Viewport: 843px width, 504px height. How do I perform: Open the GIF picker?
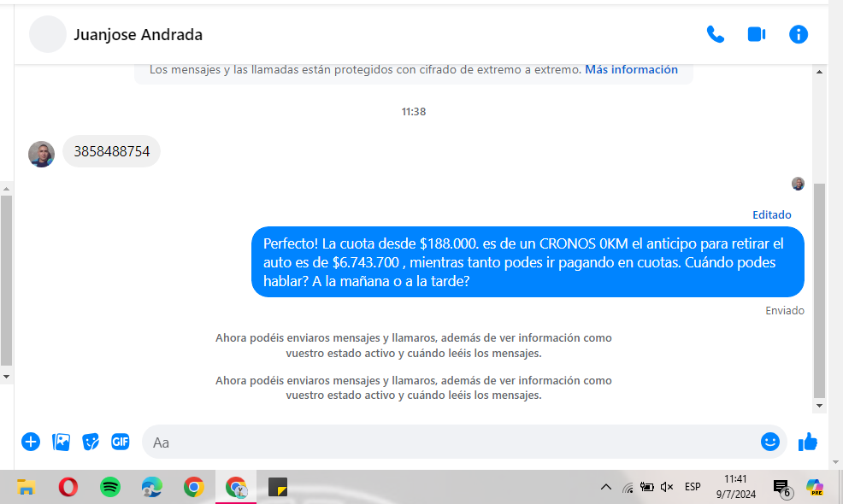[121, 442]
